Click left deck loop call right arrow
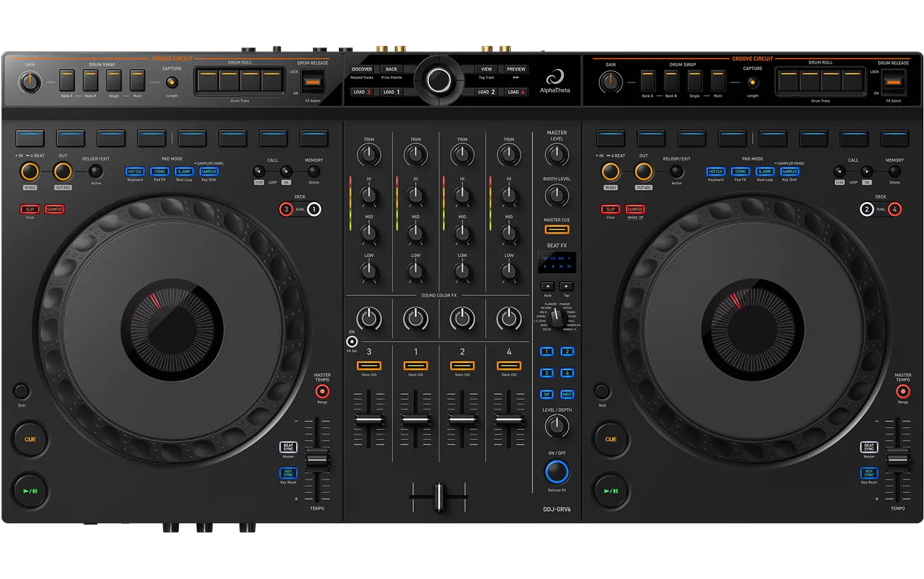Screen dimensions: 924x579 tap(285, 172)
